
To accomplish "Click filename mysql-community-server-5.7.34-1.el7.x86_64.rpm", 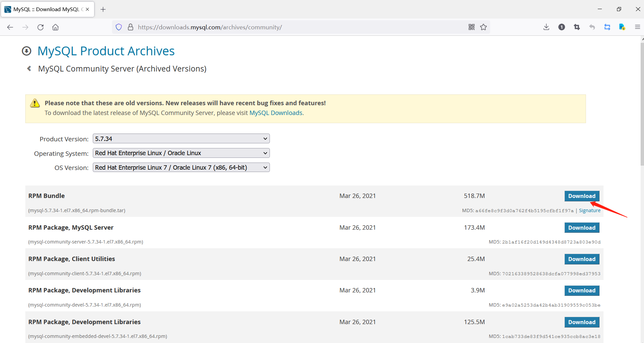I will (x=86, y=242).
